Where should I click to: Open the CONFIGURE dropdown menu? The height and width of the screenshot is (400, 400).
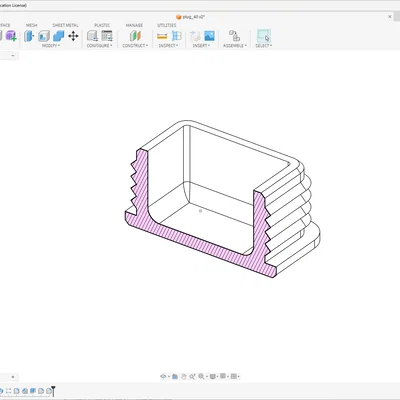coord(99,46)
